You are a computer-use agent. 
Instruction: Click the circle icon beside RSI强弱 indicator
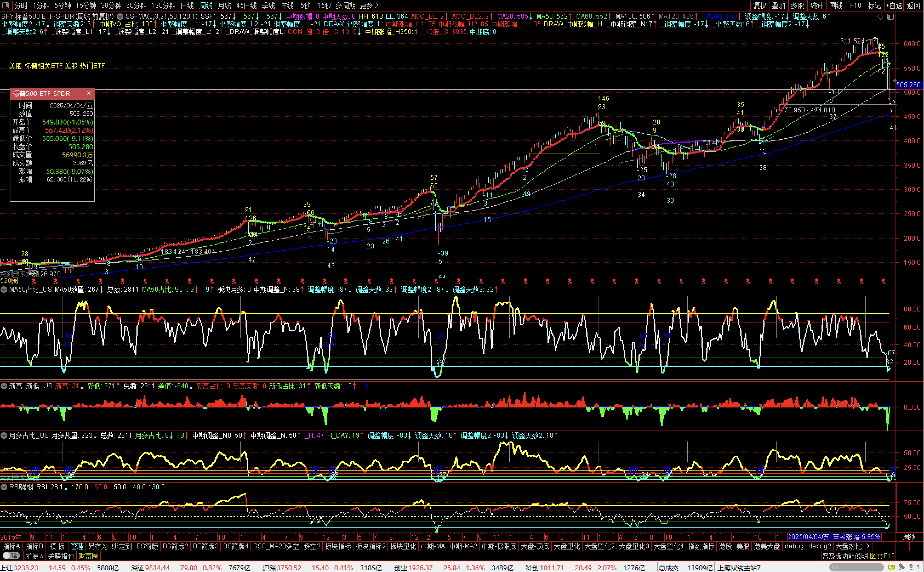point(4,487)
